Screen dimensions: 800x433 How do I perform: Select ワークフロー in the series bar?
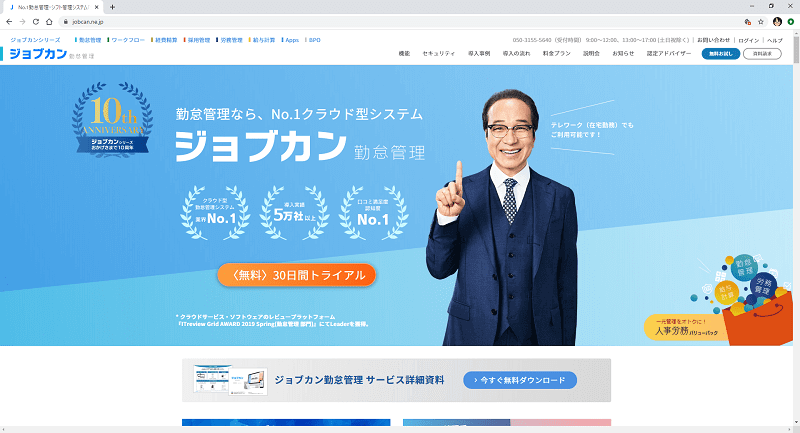tap(127, 40)
